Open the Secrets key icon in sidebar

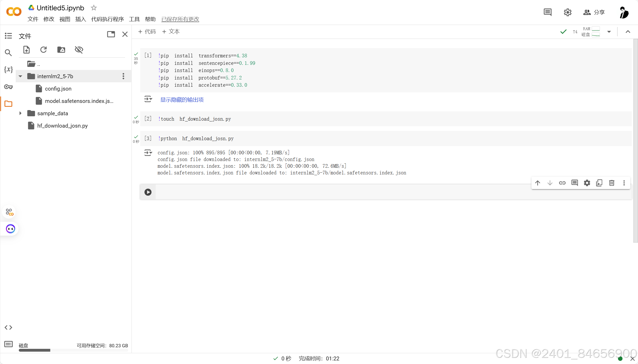(8, 87)
